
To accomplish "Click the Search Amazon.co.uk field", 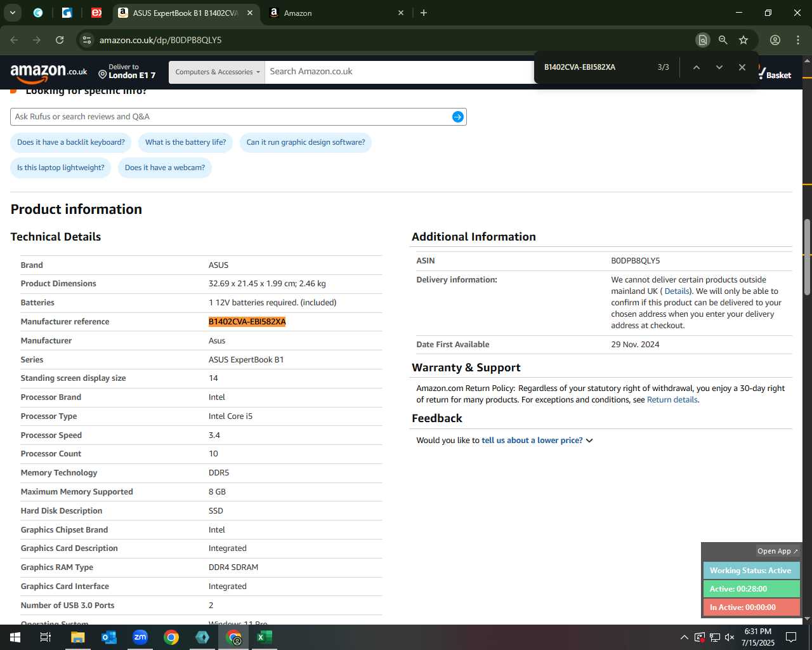I will (400, 72).
